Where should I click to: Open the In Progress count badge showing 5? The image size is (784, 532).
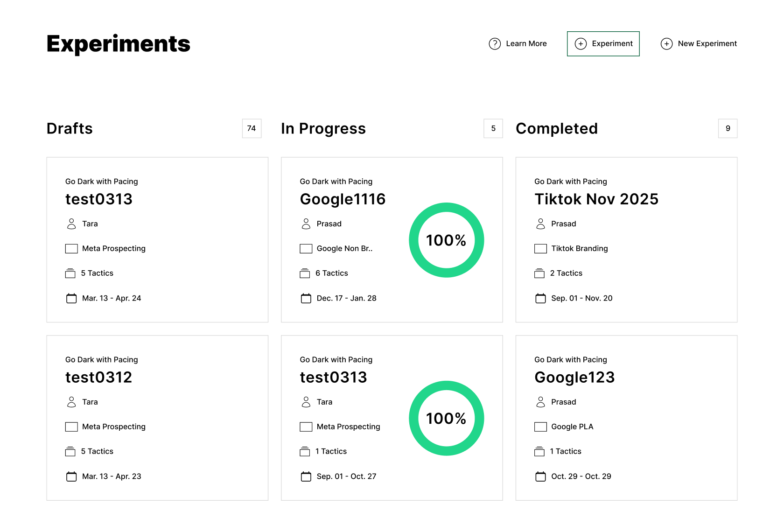[493, 128]
